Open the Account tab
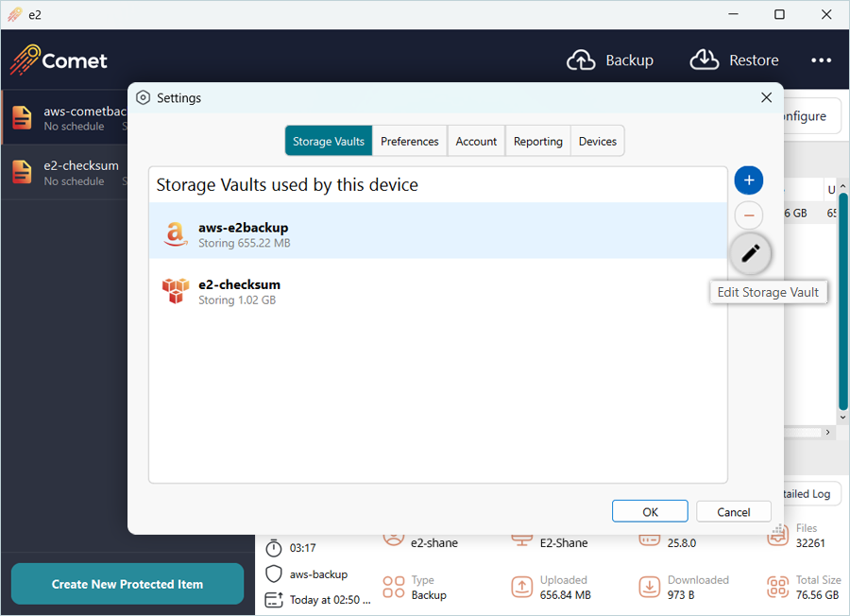 coord(476,141)
